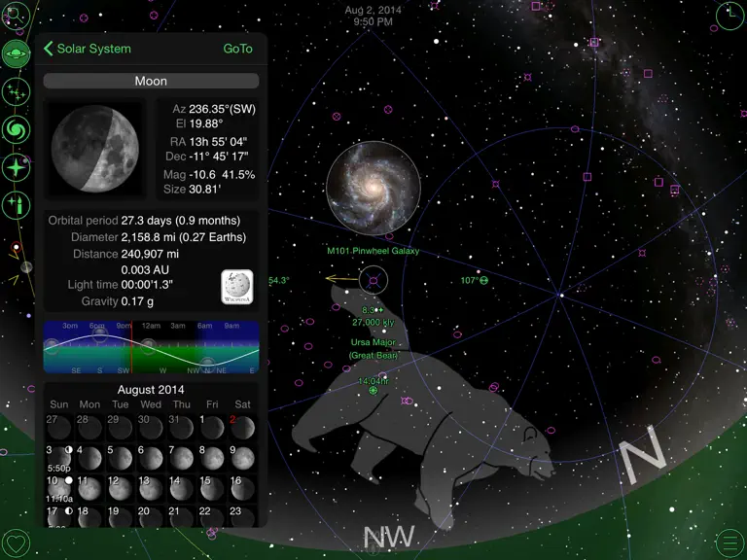Open the Wikipedia article for the Moon
Viewport: 747px width, 560px height.
click(x=236, y=287)
